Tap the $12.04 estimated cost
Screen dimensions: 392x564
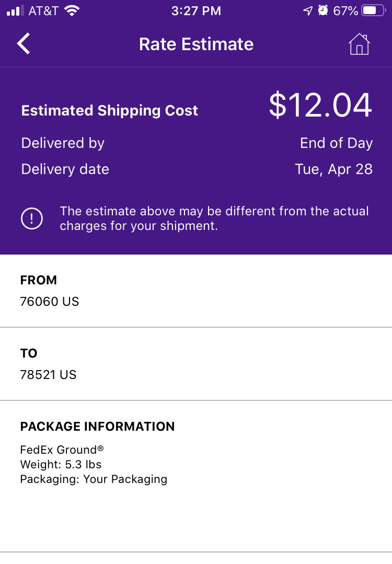pos(320,105)
